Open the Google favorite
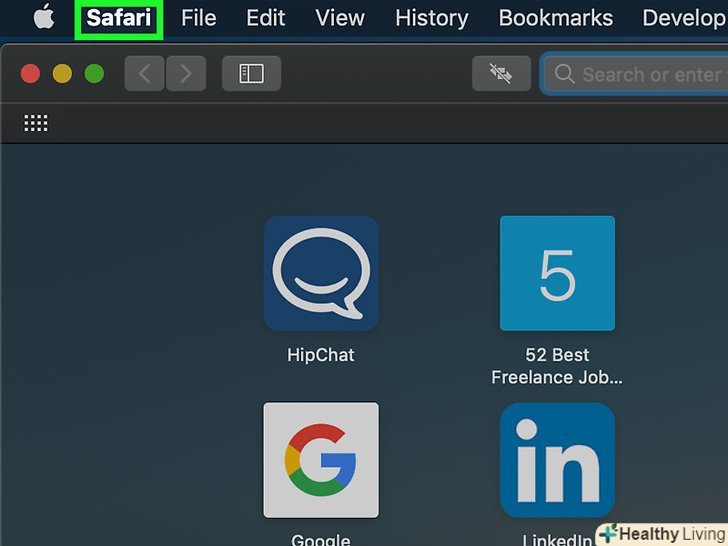 (x=321, y=460)
